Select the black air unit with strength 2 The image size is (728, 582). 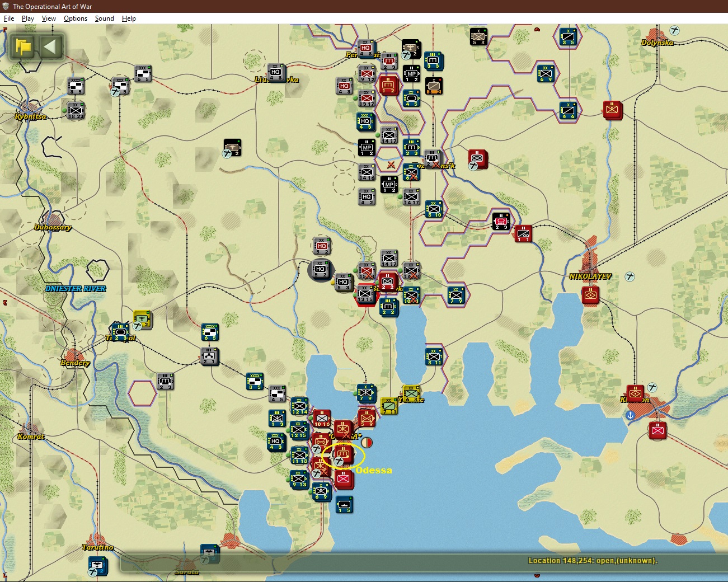(x=232, y=148)
